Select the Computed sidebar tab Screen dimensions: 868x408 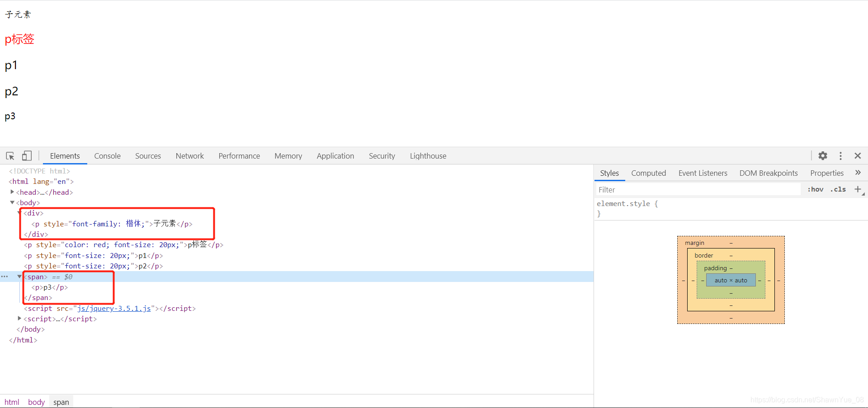[x=649, y=173]
